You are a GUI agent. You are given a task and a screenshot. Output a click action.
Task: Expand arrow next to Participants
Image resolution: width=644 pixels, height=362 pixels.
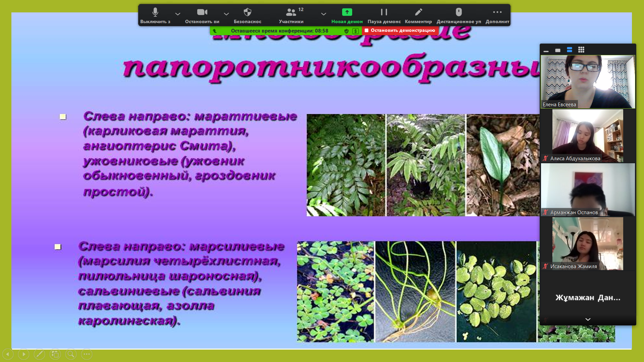[x=323, y=14]
